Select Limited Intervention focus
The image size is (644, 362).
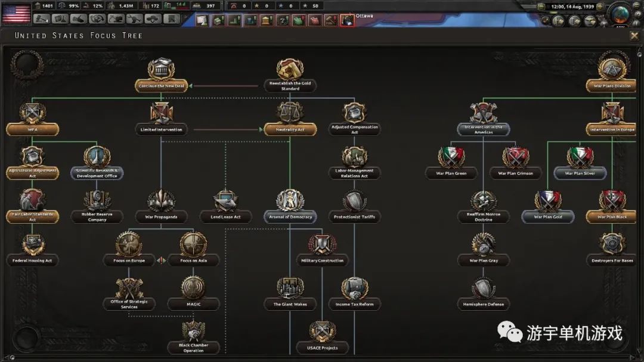(x=161, y=119)
